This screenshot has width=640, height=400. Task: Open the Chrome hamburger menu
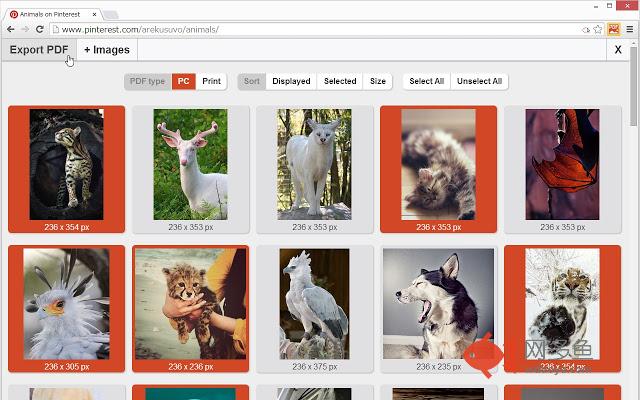tap(630, 29)
